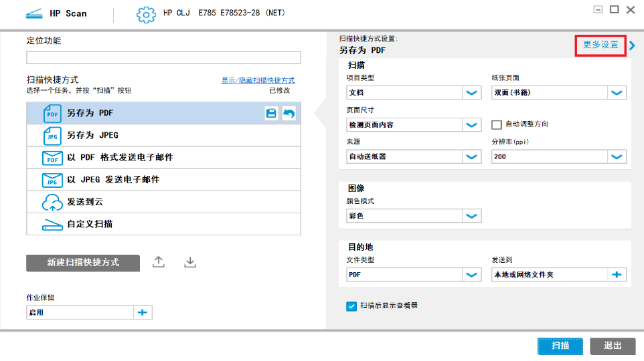Open the 项目类型 dropdown showing 文档
Screen dimensions: 644x361
click(414, 93)
